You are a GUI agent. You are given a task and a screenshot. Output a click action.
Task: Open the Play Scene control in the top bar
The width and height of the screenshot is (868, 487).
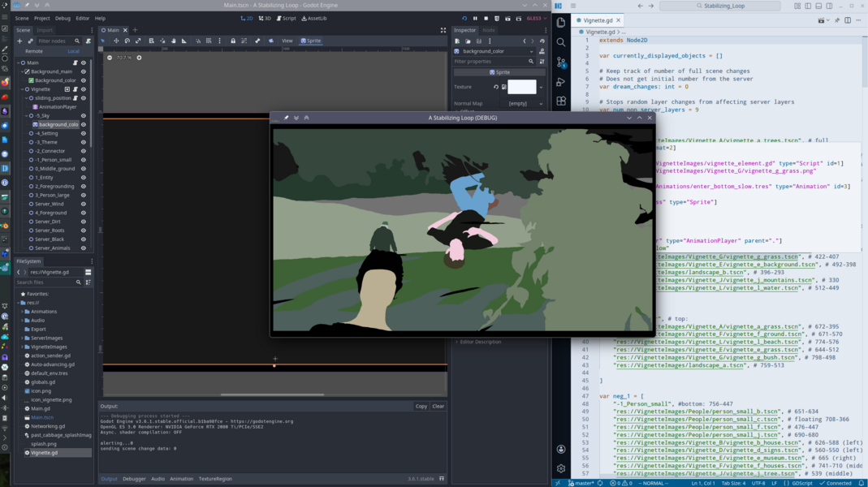click(508, 18)
